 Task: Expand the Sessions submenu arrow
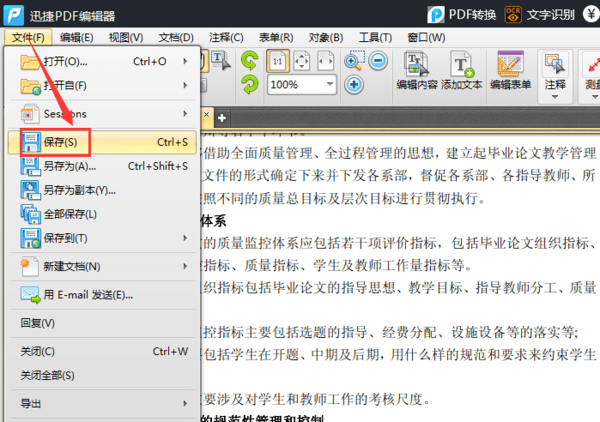185,114
